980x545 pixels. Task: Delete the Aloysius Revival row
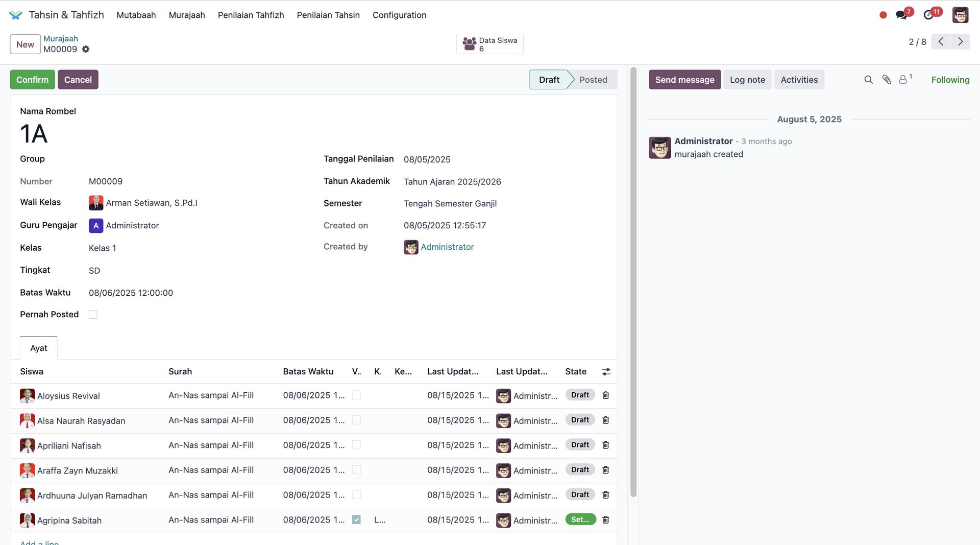pos(606,395)
